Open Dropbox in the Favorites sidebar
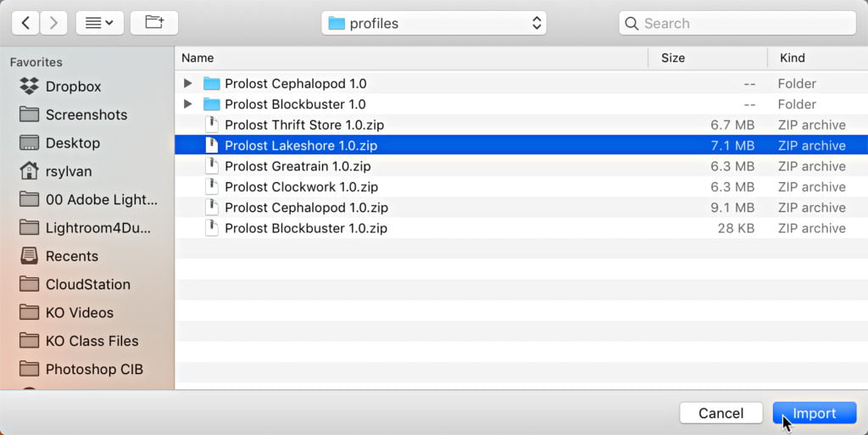This screenshot has width=868, height=435. click(73, 86)
